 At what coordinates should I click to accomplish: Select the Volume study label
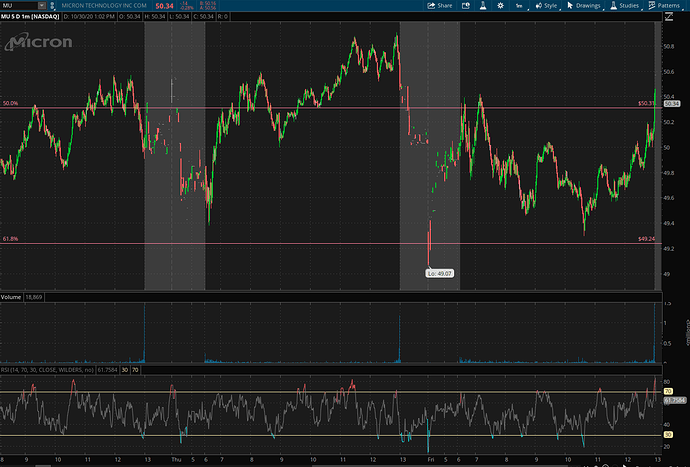(12, 297)
